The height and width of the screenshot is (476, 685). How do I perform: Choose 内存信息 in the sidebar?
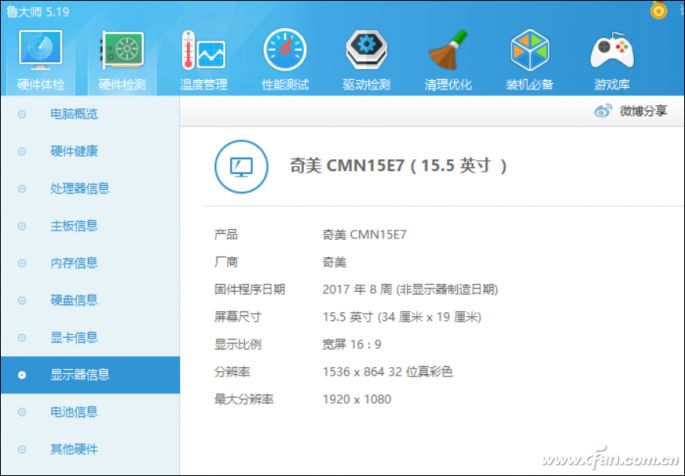point(90,263)
